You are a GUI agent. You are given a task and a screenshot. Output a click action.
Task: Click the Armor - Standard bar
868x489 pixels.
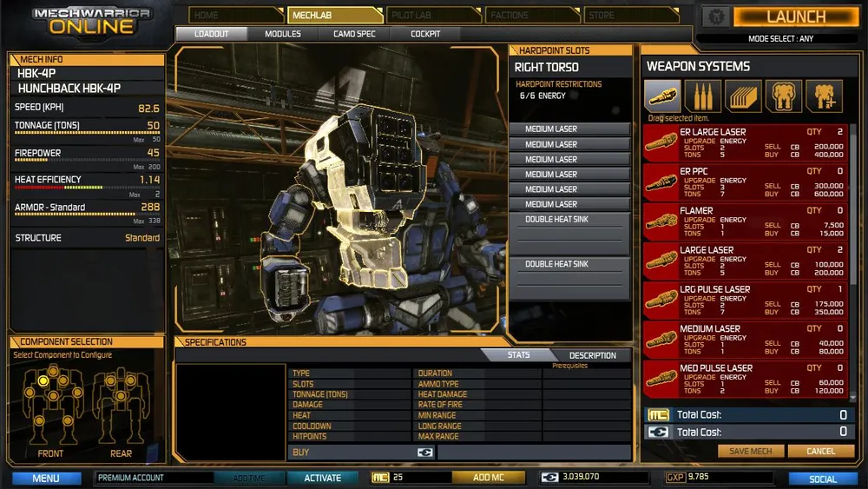click(87, 214)
